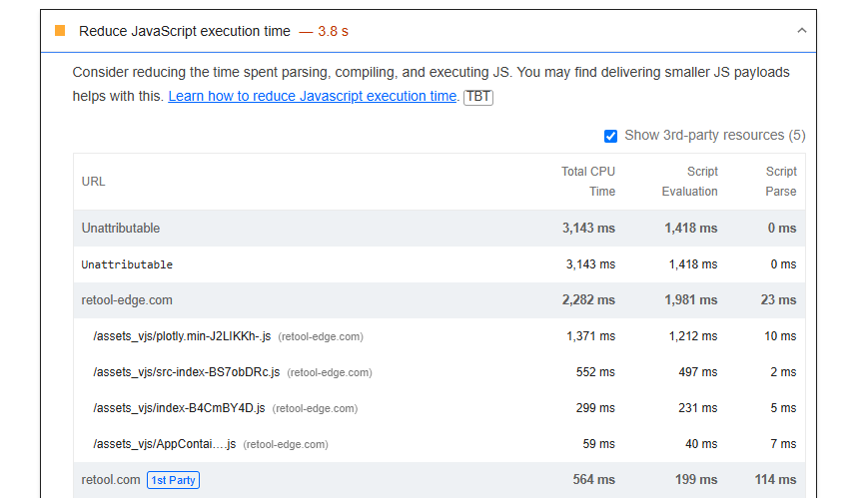The height and width of the screenshot is (498, 868).
Task: Open the plotly.min-J2LIKKh-.js script URL
Action: (182, 336)
